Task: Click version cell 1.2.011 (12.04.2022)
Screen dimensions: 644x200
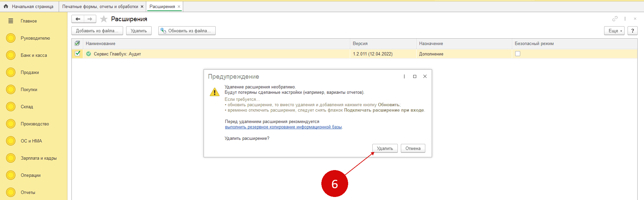Action: (x=383, y=54)
